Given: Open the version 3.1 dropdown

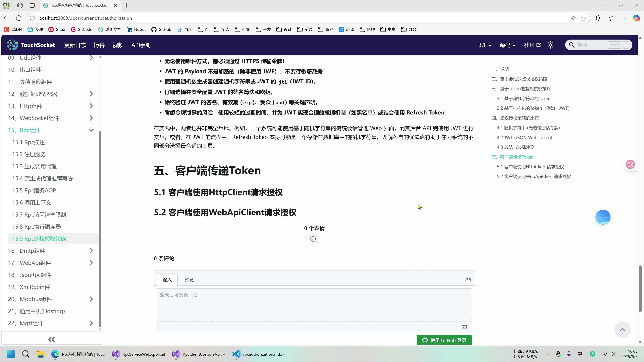Looking at the screenshot, I should click(484, 45).
